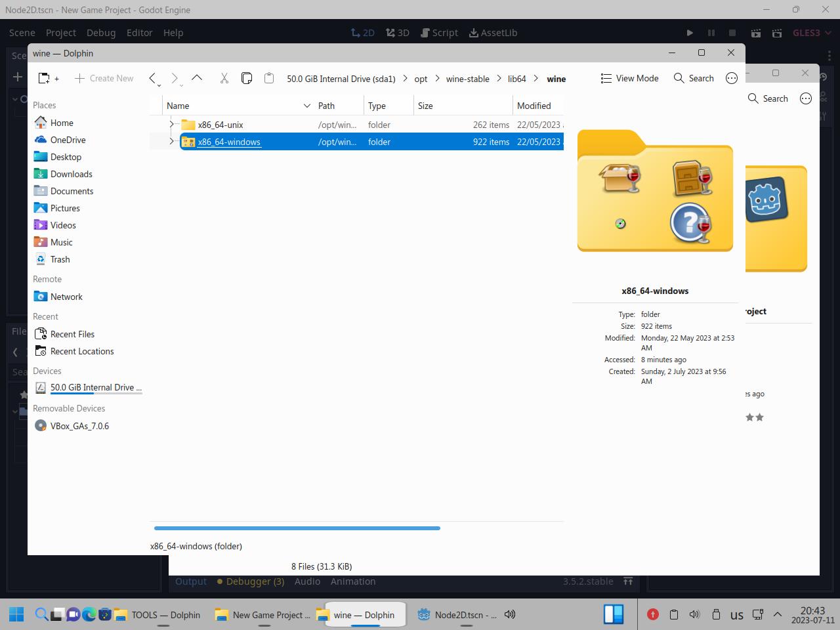Play the Godot project

coord(690,33)
